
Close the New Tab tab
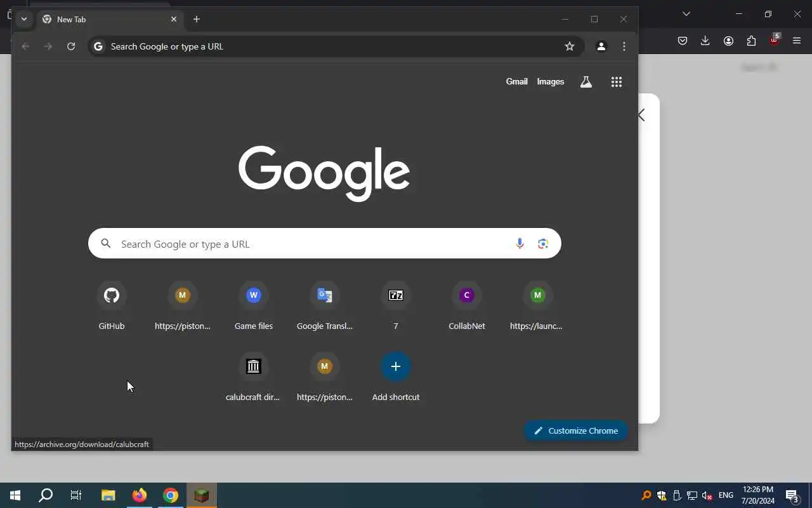coord(174,19)
